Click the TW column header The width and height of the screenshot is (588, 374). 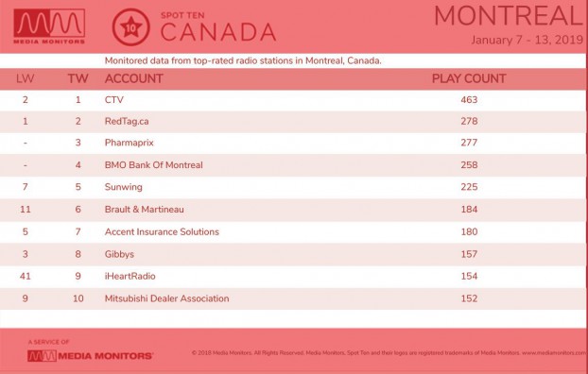pyautogui.click(x=78, y=78)
